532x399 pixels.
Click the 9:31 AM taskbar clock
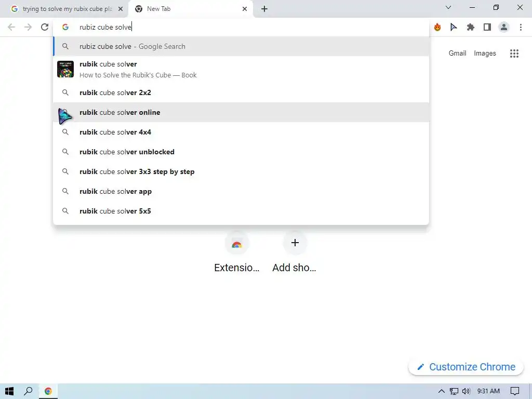point(488,391)
